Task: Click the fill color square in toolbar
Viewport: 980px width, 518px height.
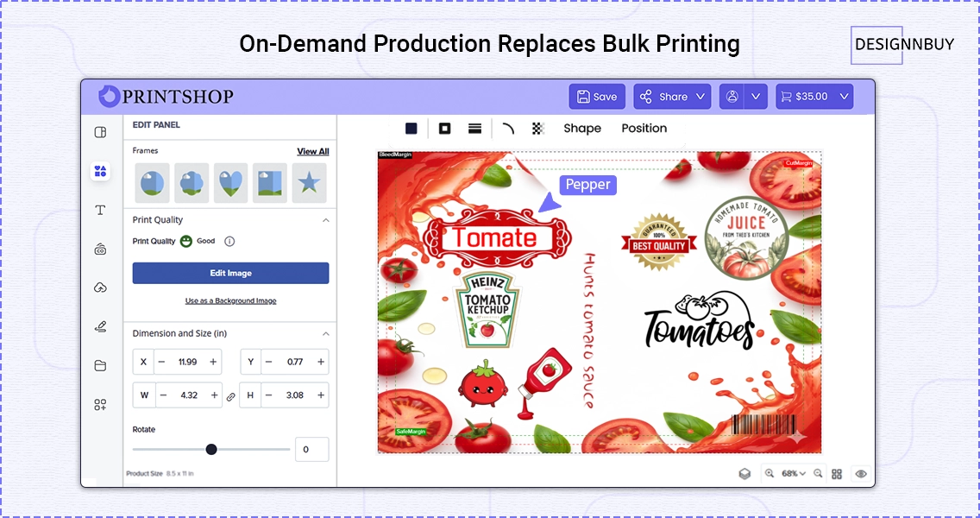Action: 411,129
